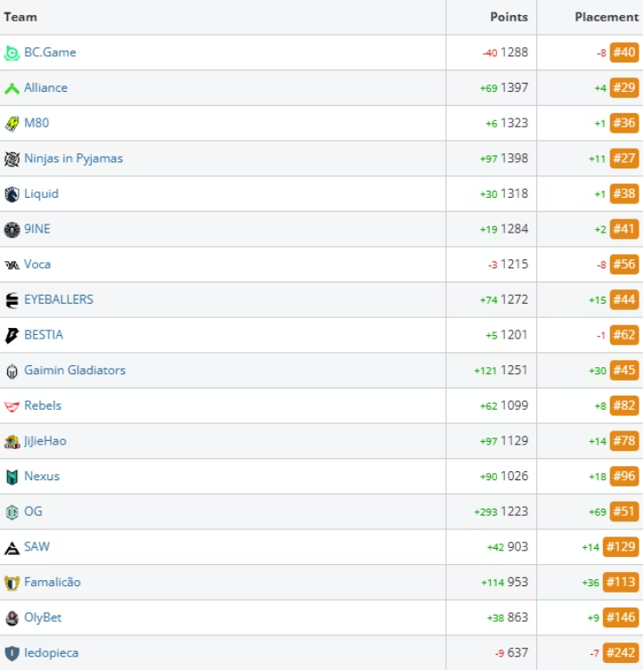Open the Gaimin Gladiators team link
Screen dimensions: 644x670
[x=75, y=371]
